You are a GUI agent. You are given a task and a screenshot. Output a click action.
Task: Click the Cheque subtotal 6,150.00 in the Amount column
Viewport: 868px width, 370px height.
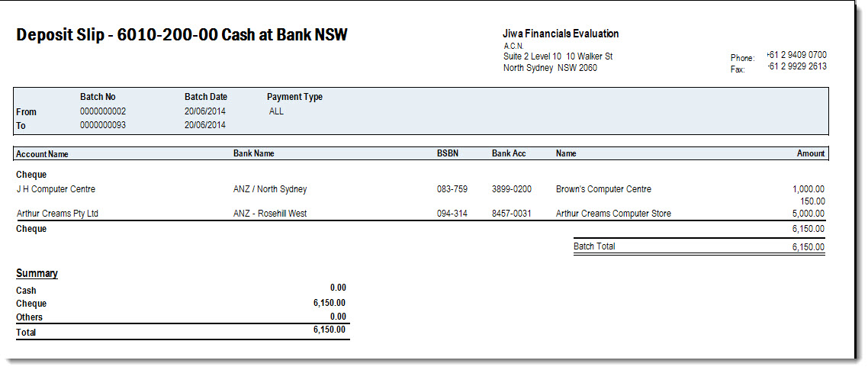809,229
